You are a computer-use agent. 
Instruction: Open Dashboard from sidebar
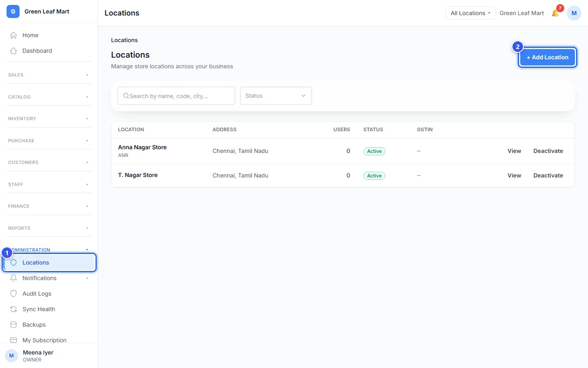(x=49, y=51)
